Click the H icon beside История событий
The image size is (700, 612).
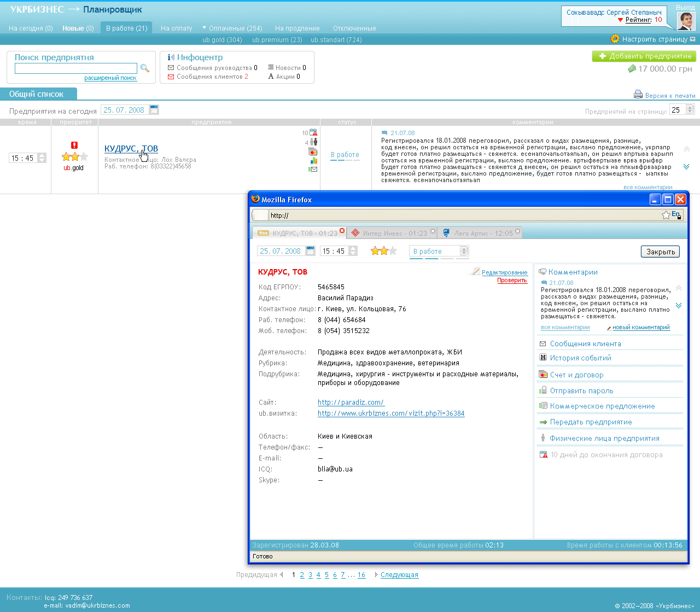coord(543,358)
